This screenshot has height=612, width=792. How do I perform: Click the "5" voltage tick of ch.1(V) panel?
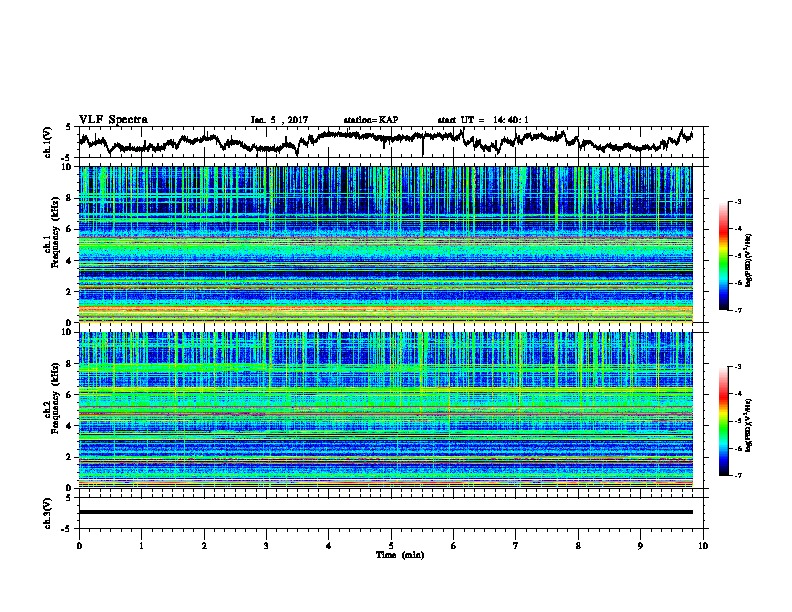tap(68, 127)
